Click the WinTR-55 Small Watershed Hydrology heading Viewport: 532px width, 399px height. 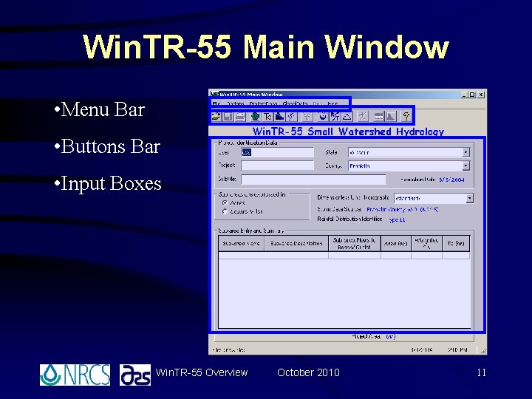coord(348,132)
